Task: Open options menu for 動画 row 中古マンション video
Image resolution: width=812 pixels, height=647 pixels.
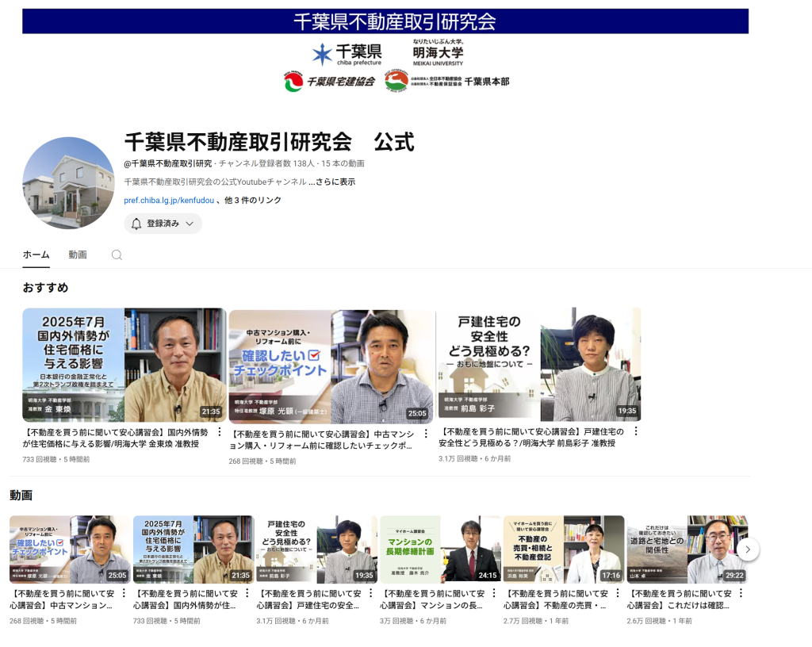Action: [124, 593]
